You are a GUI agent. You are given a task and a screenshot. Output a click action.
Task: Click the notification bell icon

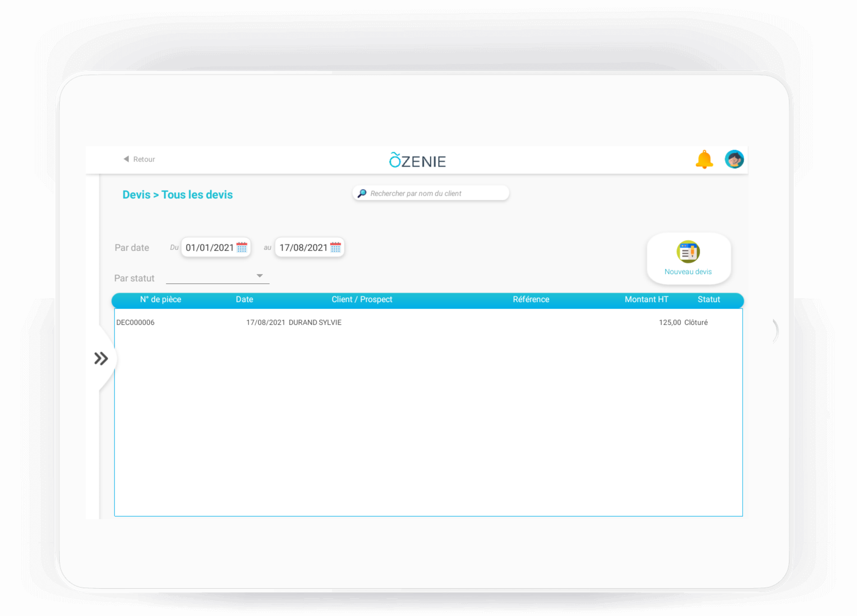pyautogui.click(x=704, y=159)
